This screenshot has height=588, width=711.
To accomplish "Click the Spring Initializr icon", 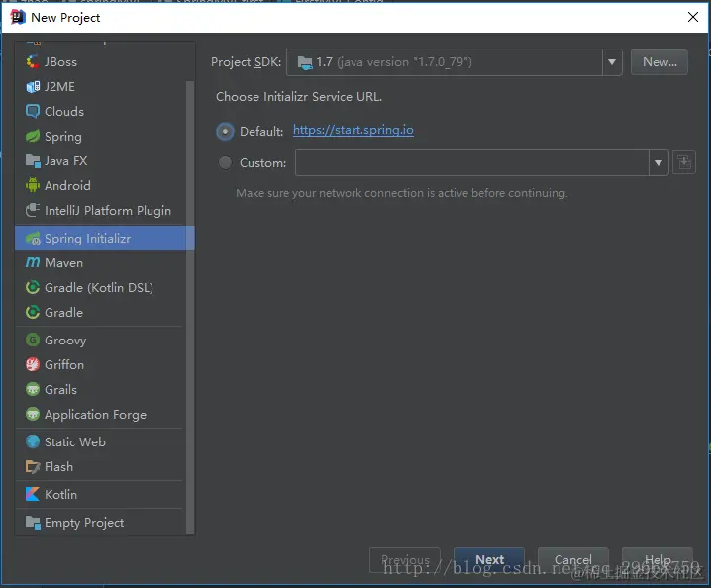I will (33, 238).
